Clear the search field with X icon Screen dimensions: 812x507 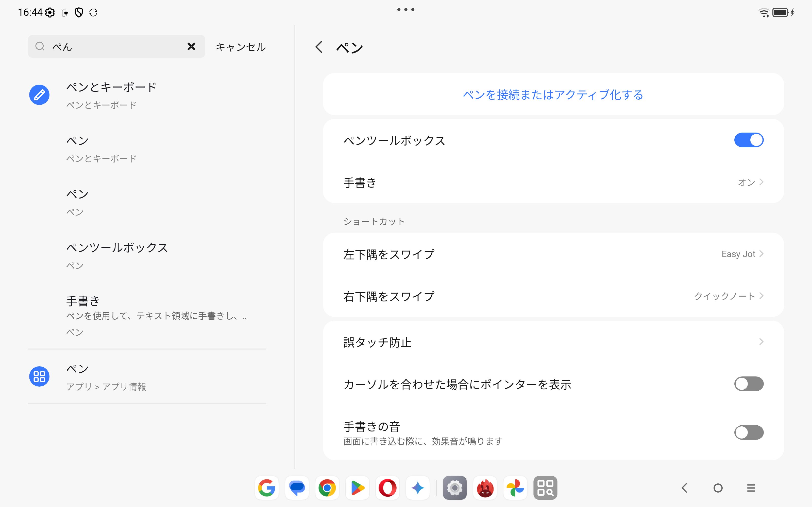click(191, 46)
